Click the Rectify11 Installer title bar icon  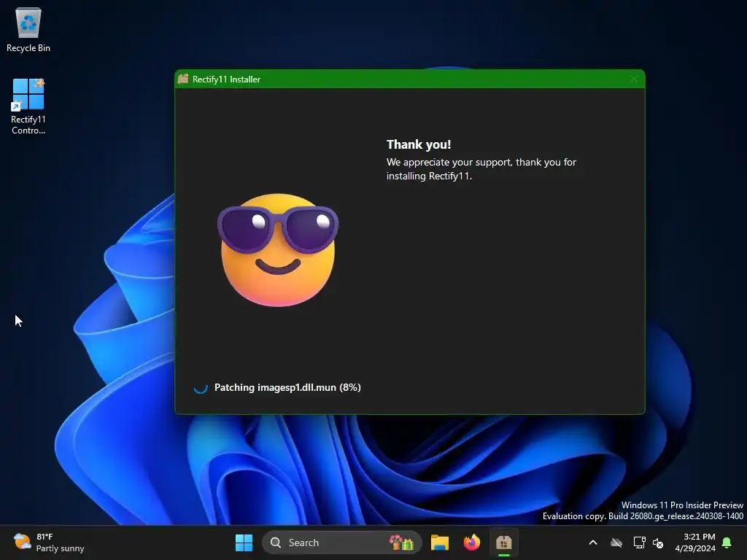[x=183, y=79]
